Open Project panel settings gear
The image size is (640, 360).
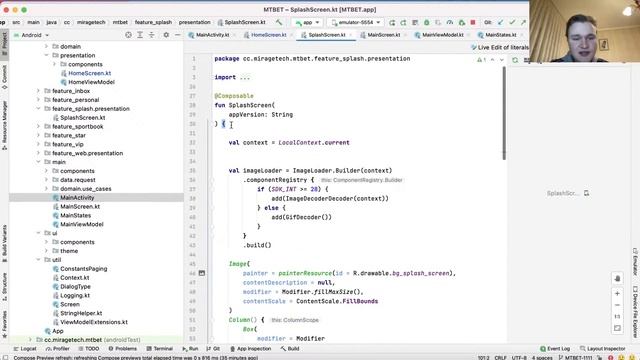click(166, 35)
